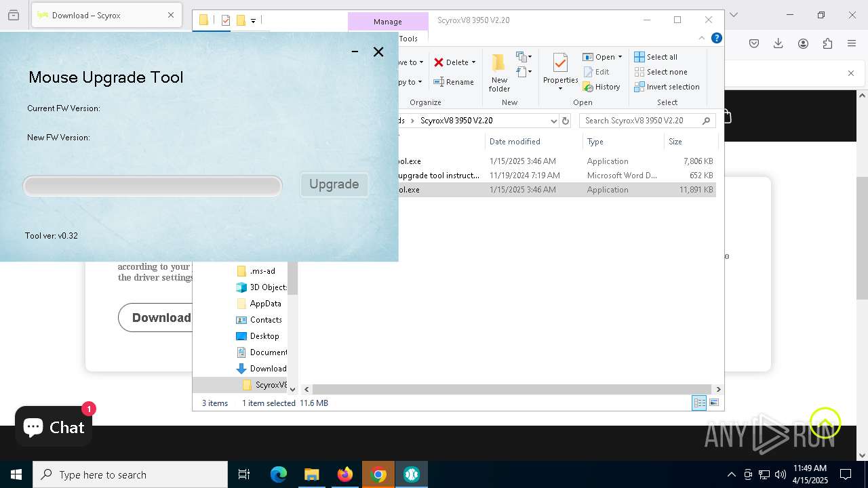Close the Firefox notification bar
868x488 pixels.
(x=851, y=73)
